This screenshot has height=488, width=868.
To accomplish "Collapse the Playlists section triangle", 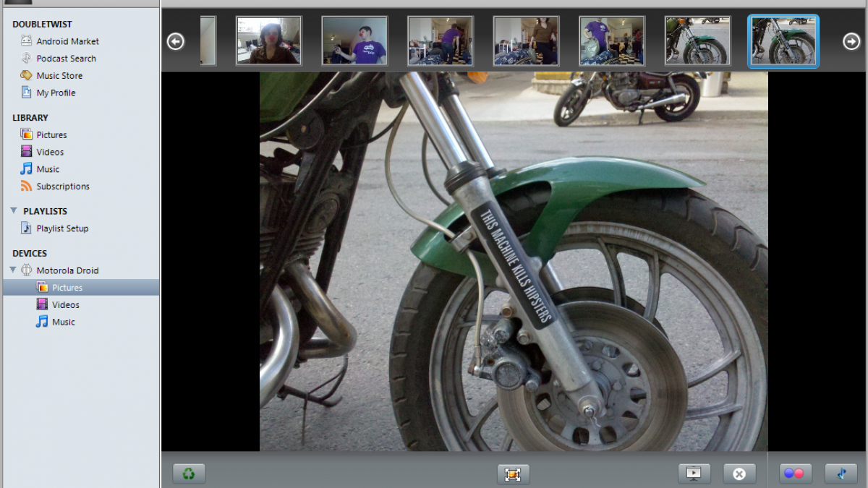I will [14, 211].
